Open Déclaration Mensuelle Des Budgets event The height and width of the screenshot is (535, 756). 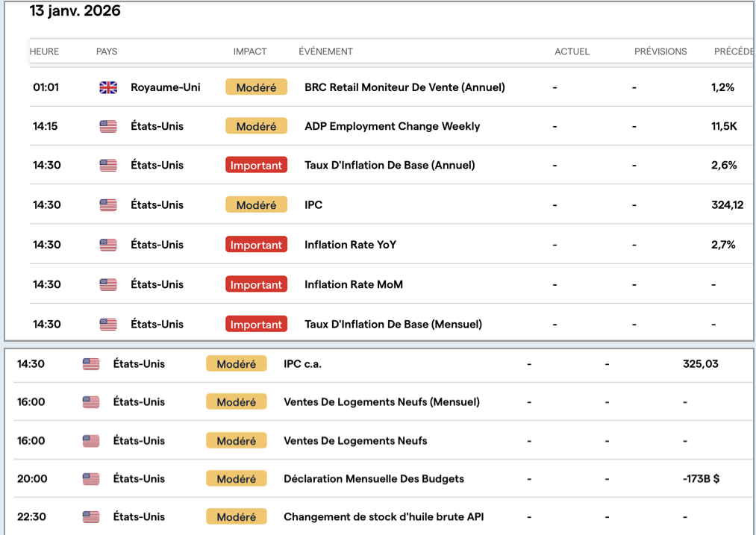[374, 478]
